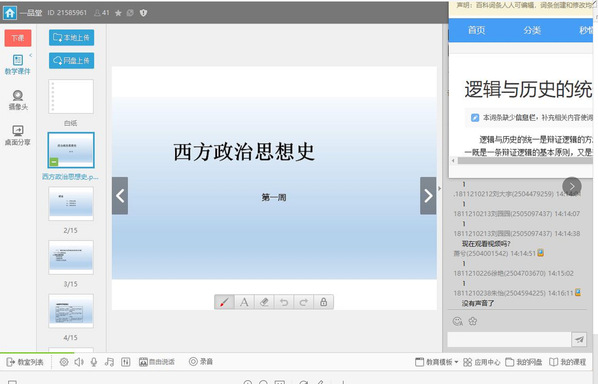Collapse chat panel with small divider arrow
The width and height of the screenshot is (598, 384).
(439, 188)
